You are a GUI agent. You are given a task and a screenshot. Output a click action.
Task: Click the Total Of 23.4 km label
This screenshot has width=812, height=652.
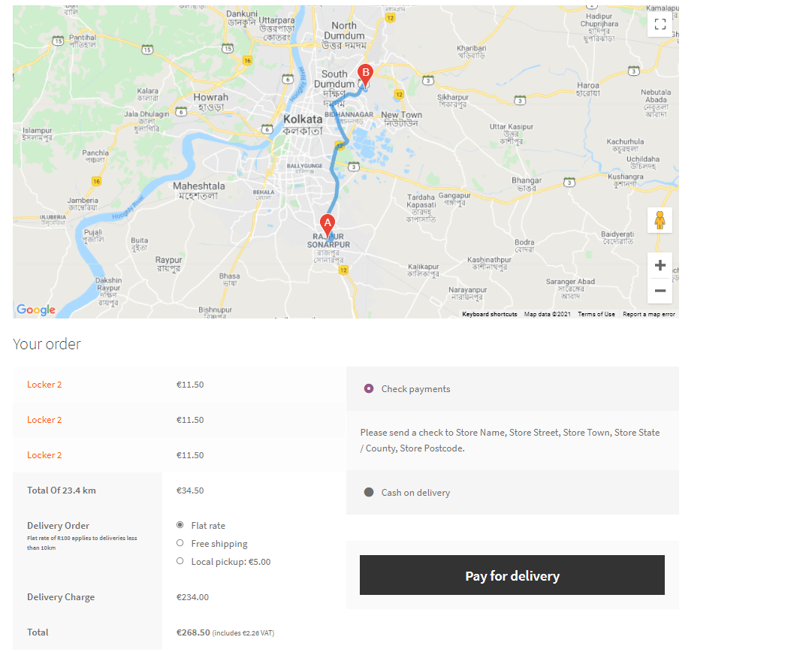coord(62,491)
